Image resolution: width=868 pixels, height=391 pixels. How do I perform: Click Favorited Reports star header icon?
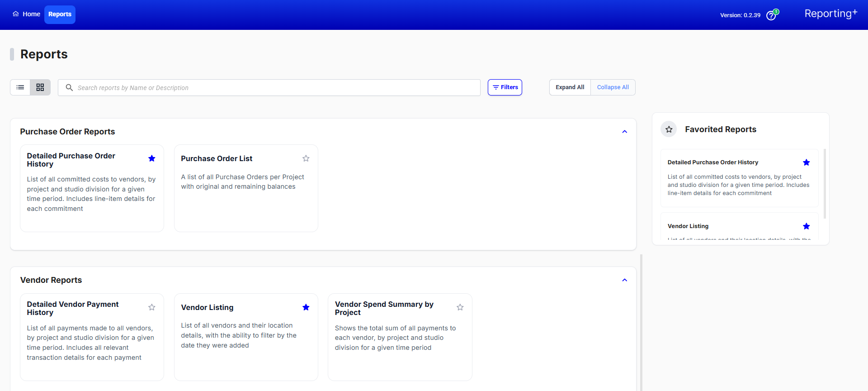(x=669, y=129)
